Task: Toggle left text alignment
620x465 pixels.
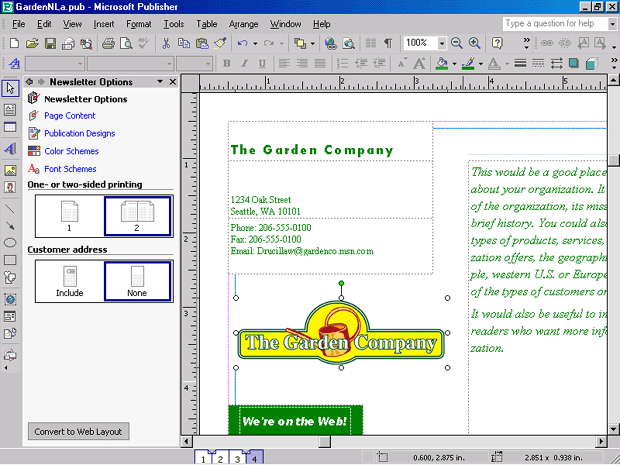Action: [284, 63]
